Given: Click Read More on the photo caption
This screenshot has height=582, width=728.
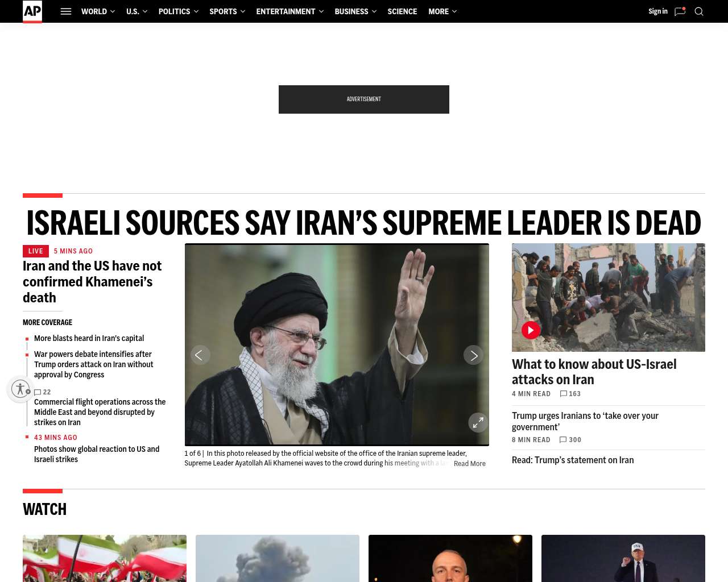Looking at the screenshot, I should point(470,464).
